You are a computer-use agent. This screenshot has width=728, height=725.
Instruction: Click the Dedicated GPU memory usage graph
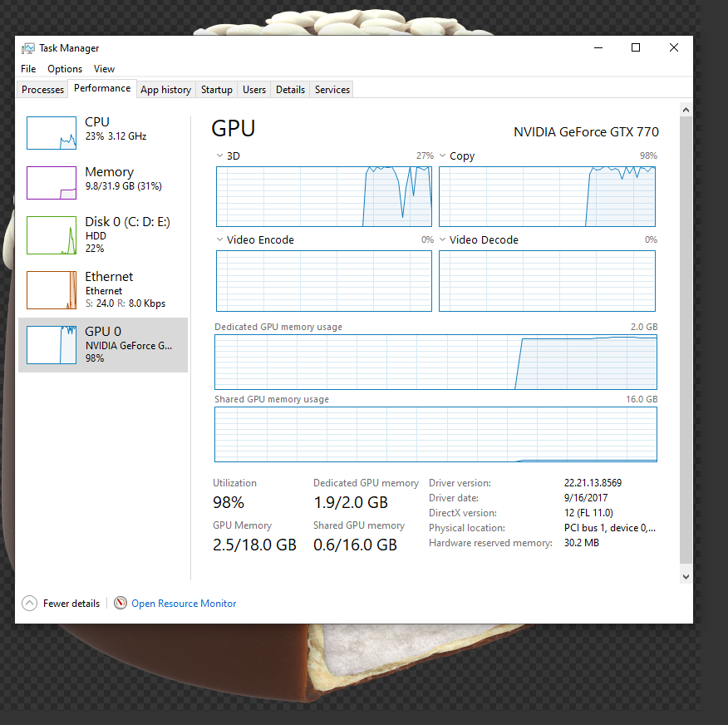(x=435, y=362)
